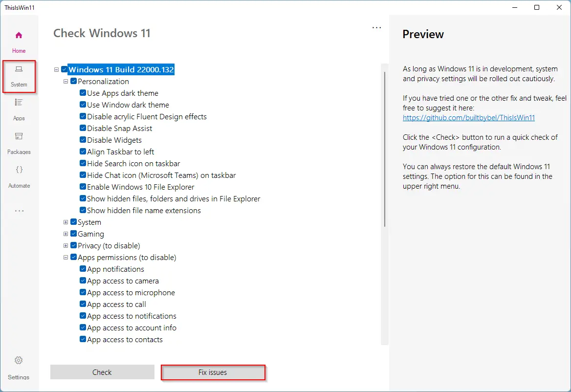Select the Align Taskbar to left text
This screenshot has height=392, width=571.
(121, 152)
